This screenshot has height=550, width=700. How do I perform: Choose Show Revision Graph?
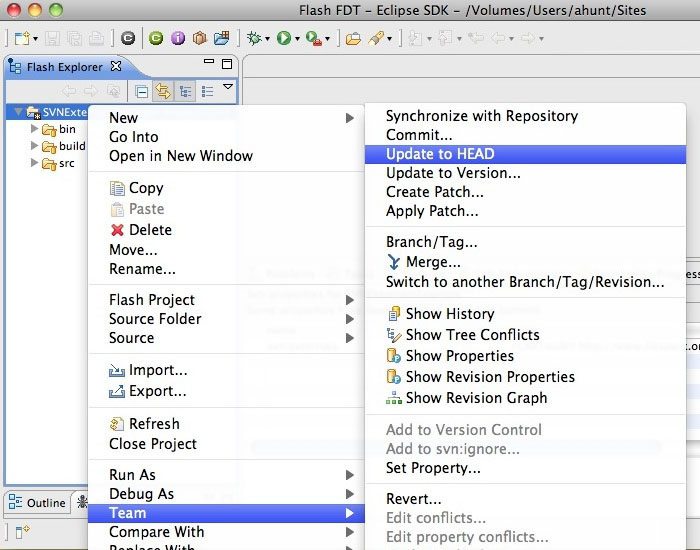[525, 398]
